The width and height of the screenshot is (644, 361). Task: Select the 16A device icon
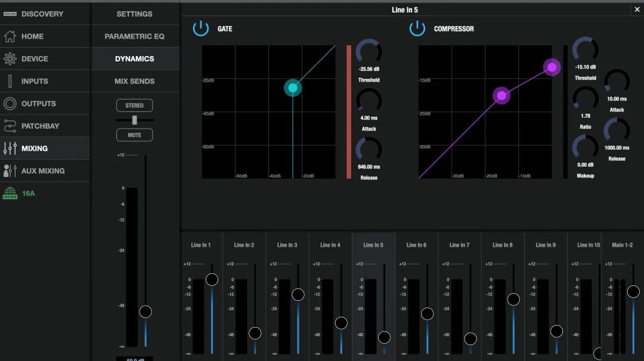pos(10,193)
